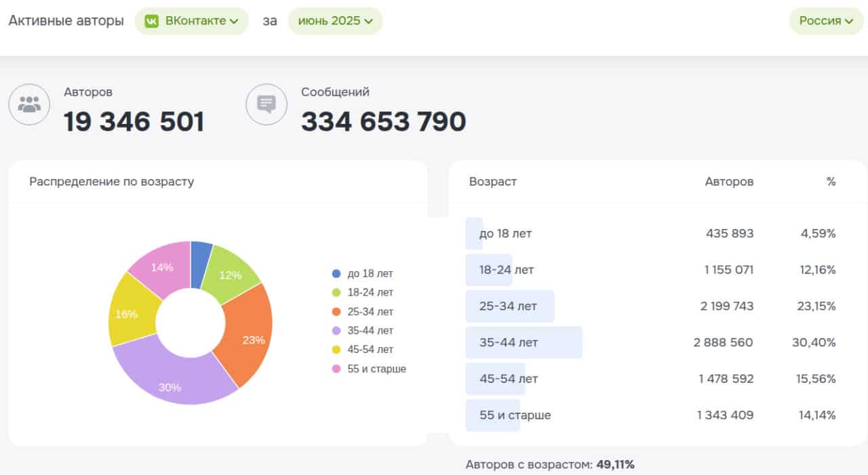Toggle the 18-24 лет legend item
The height and width of the screenshot is (475, 868).
(x=370, y=293)
